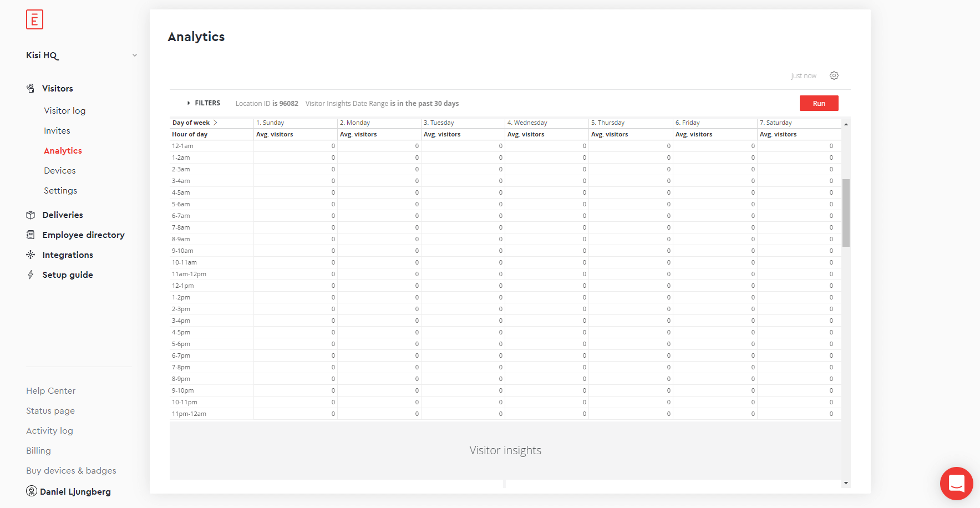The width and height of the screenshot is (980, 508).
Task: Visit the Status page
Action: click(50, 410)
